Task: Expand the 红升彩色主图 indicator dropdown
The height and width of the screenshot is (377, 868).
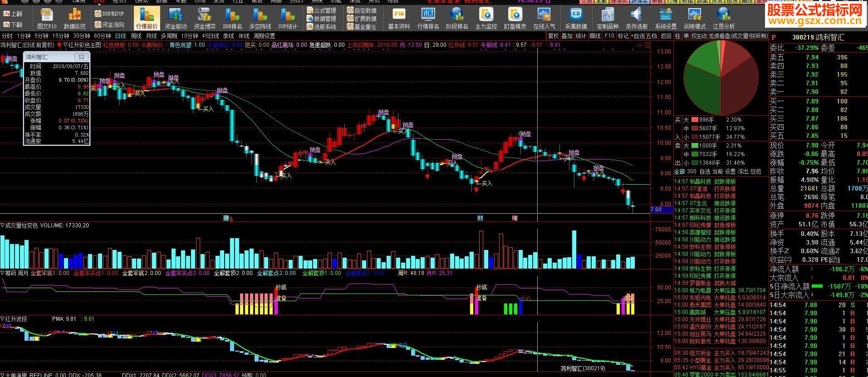Action: (65, 45)
